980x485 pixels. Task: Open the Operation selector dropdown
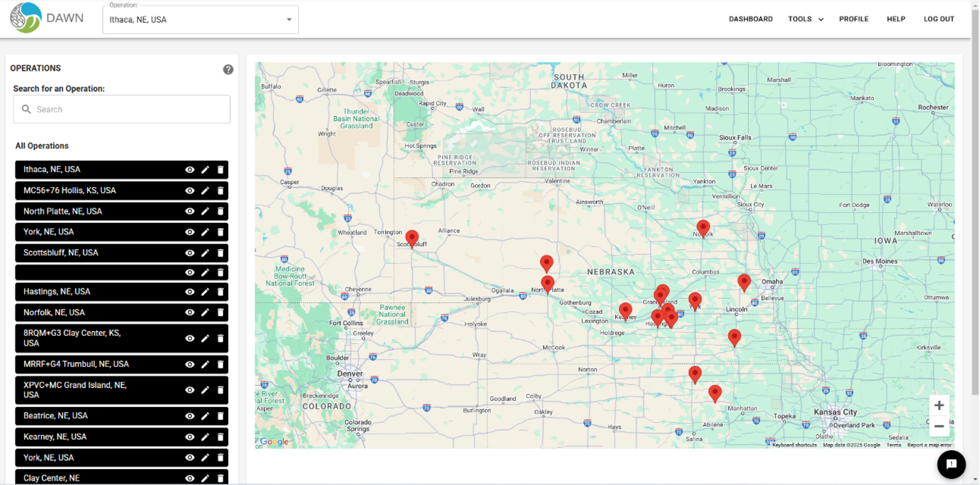(288, 19)
